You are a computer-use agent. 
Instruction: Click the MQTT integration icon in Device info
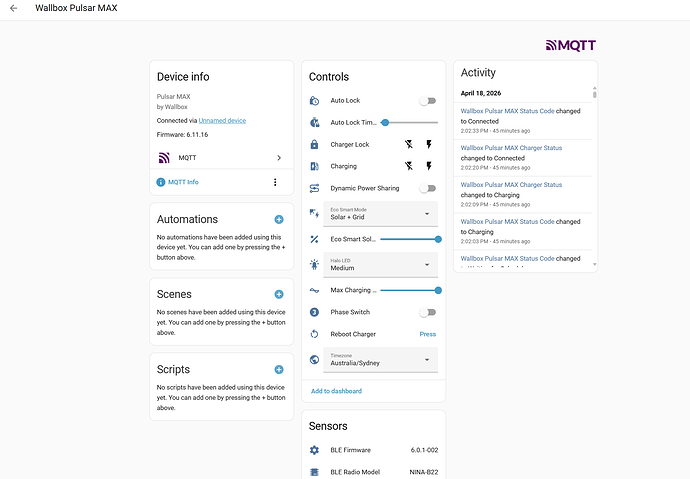coord(164,157)
